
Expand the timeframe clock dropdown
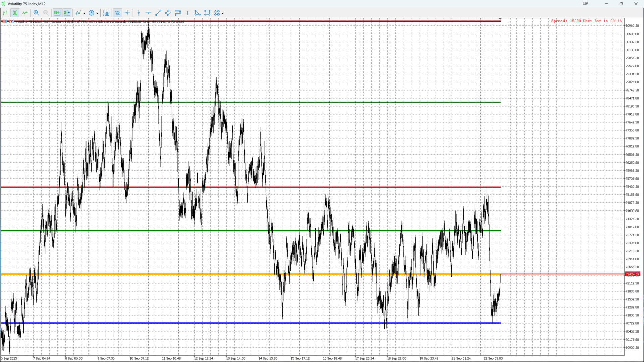[97, 13]
